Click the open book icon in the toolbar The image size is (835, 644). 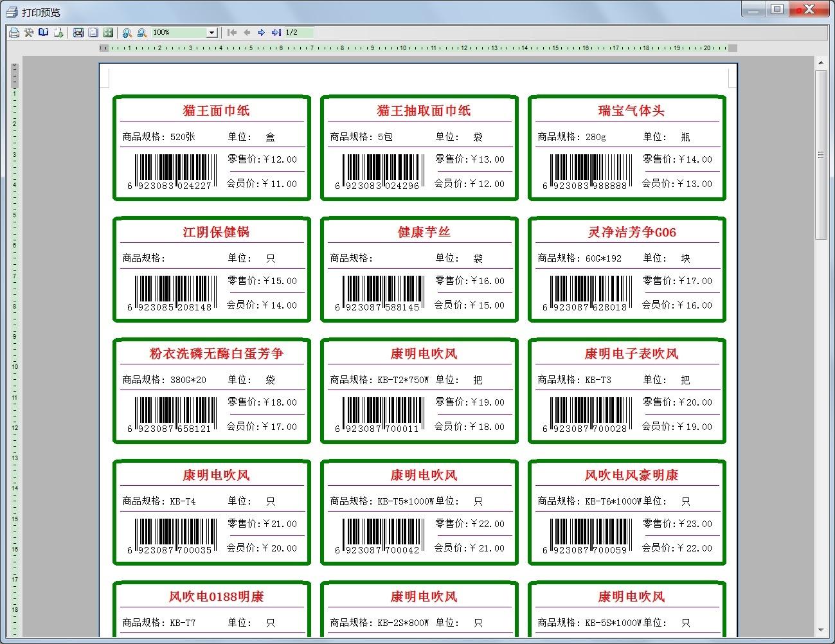pyautogui.click(x=43, y=32)
